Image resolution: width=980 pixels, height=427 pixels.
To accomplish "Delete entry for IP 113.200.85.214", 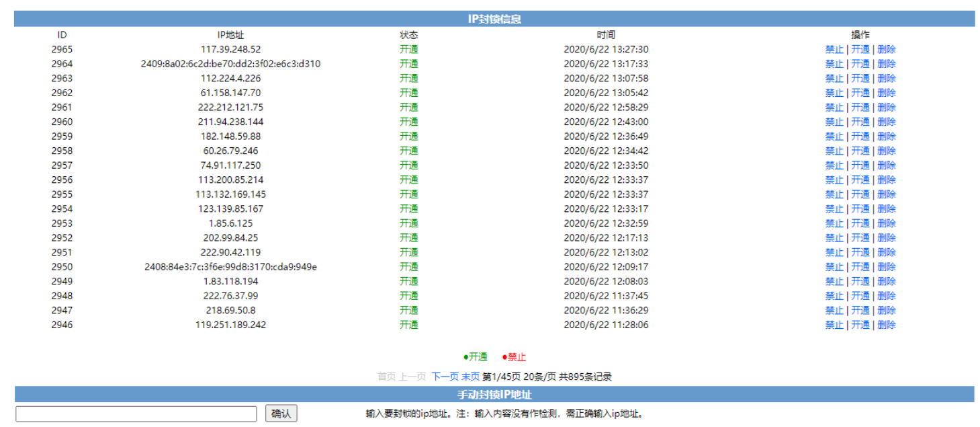I will (x=886, y=180).
